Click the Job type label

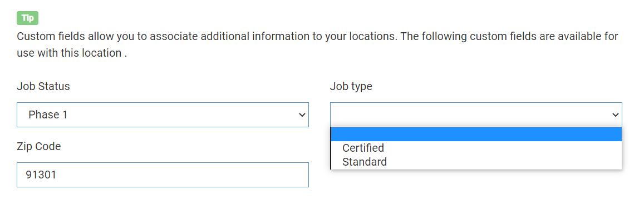click(x=351, y=86)
